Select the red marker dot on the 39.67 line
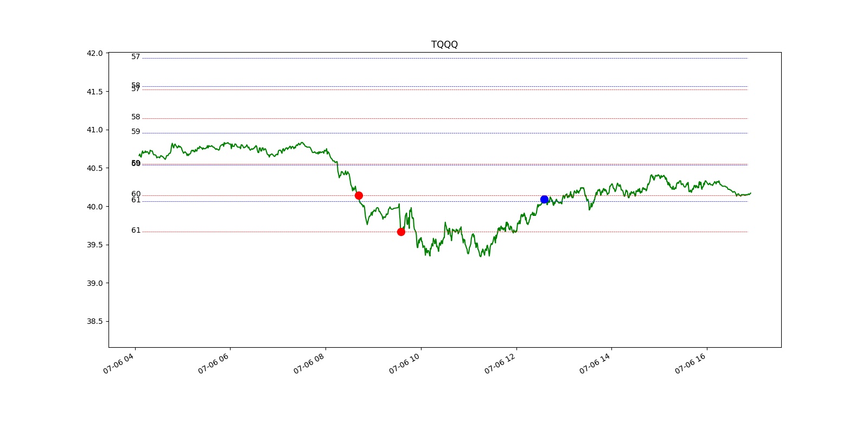 [401, 232]
